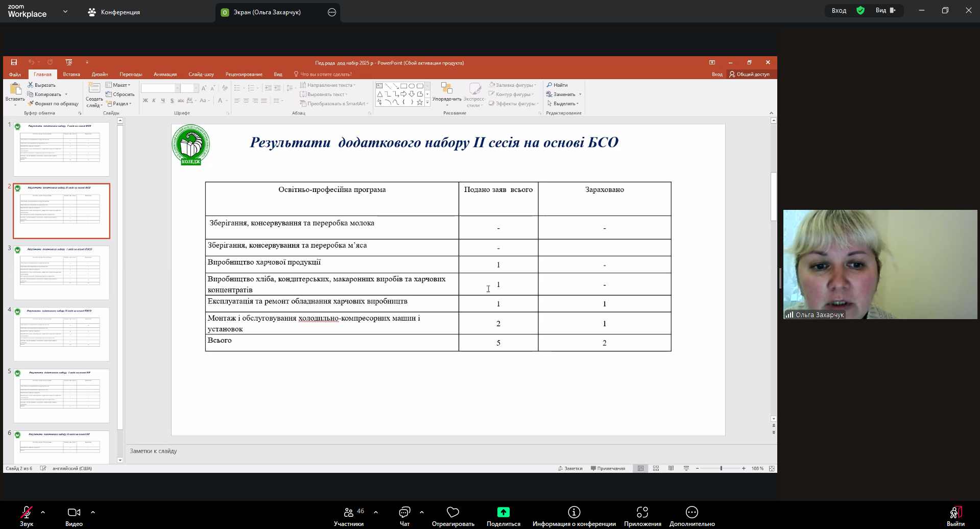Adjust the zoom slider in status bar

pos(721,468)
